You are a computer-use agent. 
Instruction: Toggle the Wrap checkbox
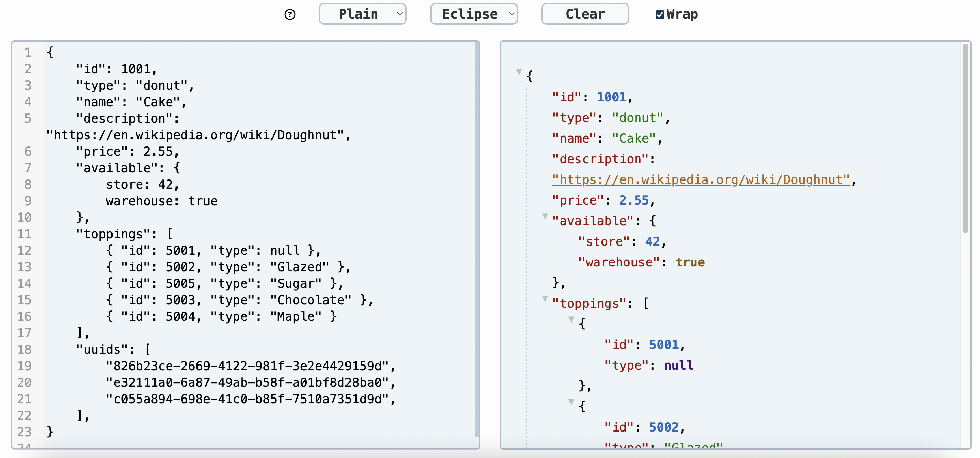660,14
